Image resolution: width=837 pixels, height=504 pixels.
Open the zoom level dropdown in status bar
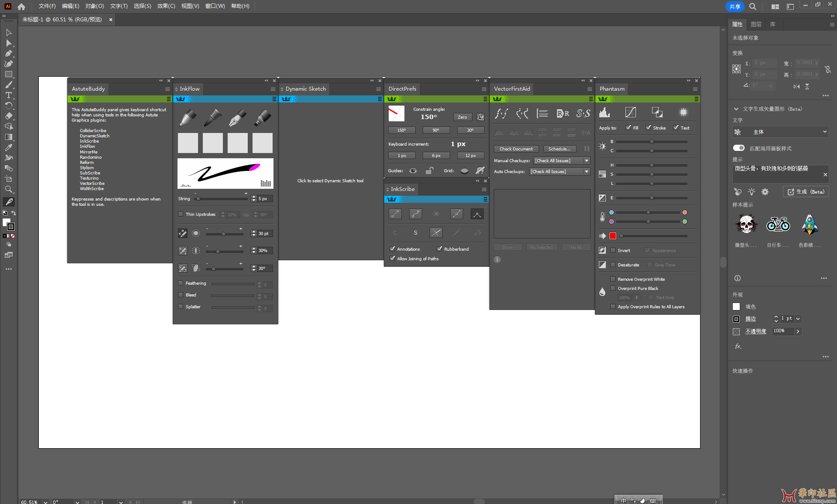[45, 502]
